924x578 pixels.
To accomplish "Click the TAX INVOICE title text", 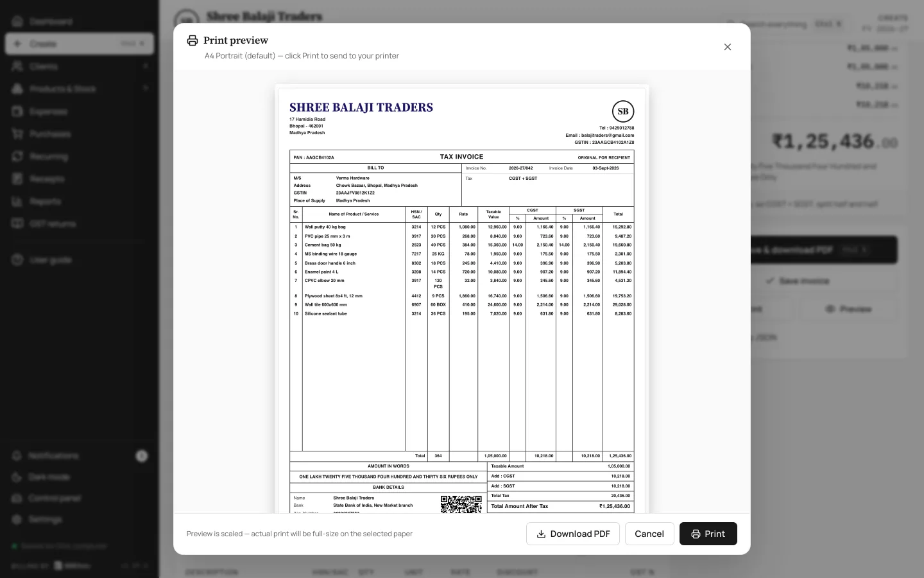I will [461, 157].
